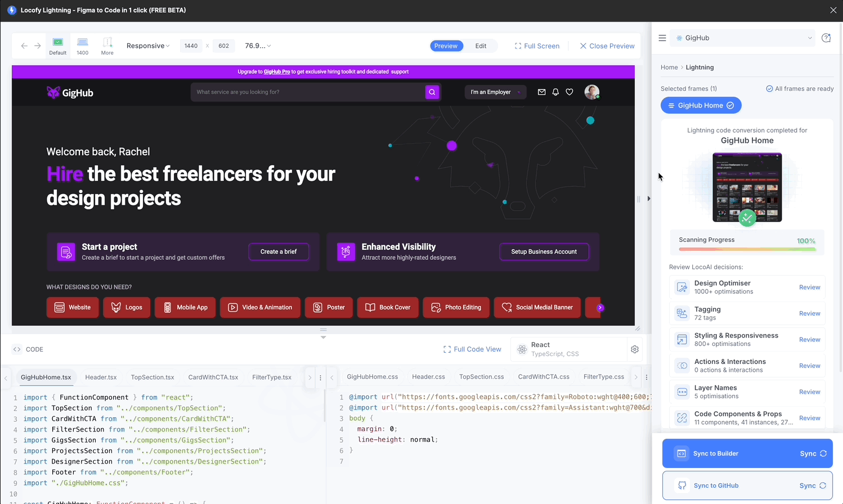Open code settings gear icon

click(635, 349)
